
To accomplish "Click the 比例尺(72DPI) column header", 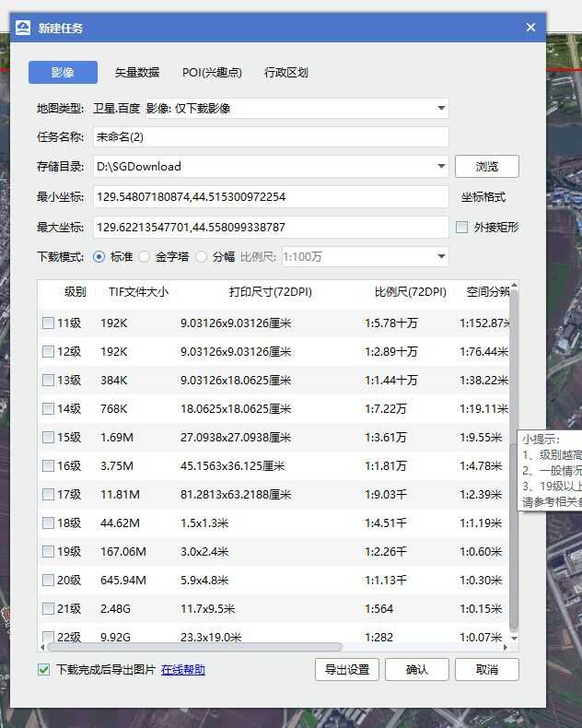I will click(x=411, y=292).
